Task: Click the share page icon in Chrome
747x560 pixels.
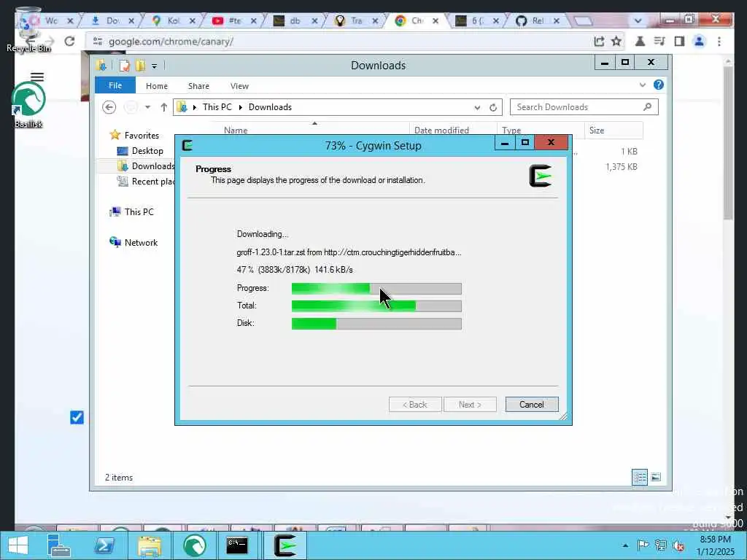Action: click(599, 42)
